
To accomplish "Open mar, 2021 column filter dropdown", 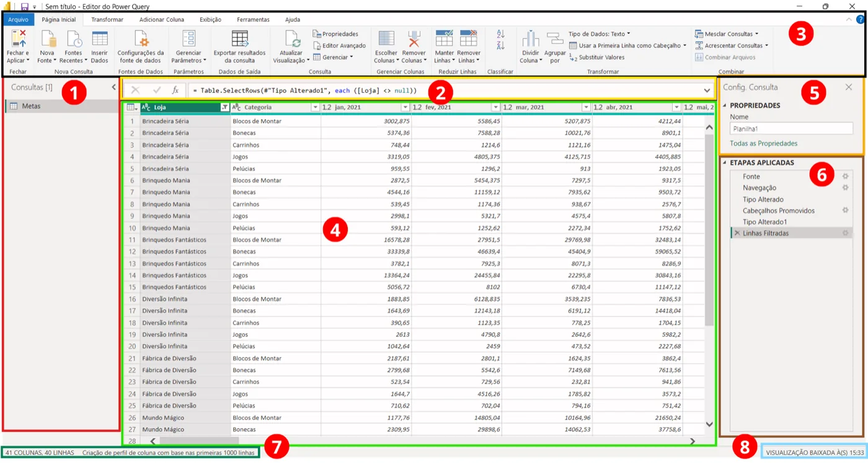I will (587, 107).
